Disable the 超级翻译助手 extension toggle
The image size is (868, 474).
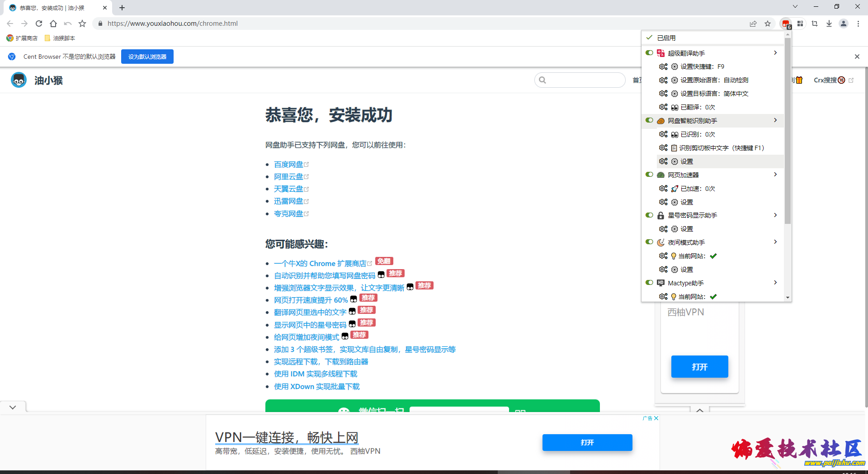pos(650,52)
